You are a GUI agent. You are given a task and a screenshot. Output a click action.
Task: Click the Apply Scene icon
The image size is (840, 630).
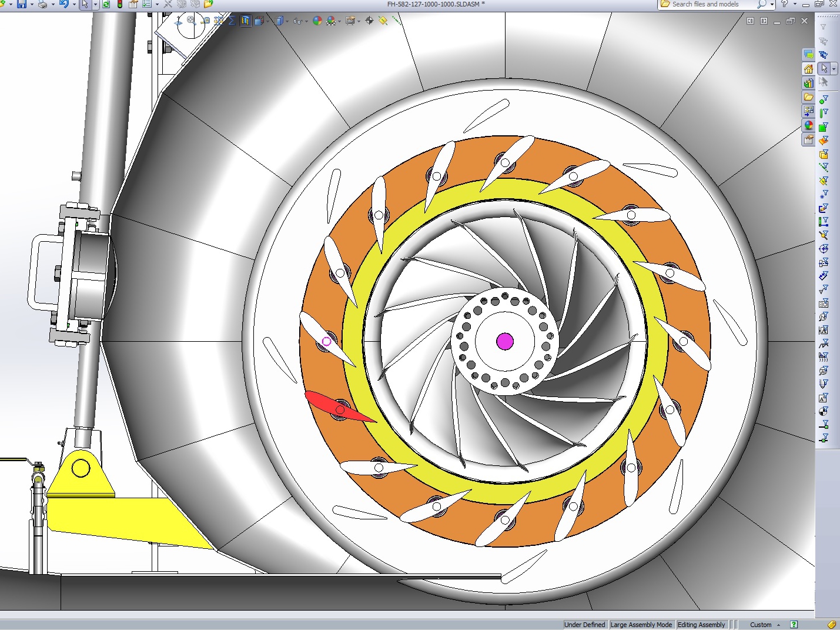(x=332, y=21)
